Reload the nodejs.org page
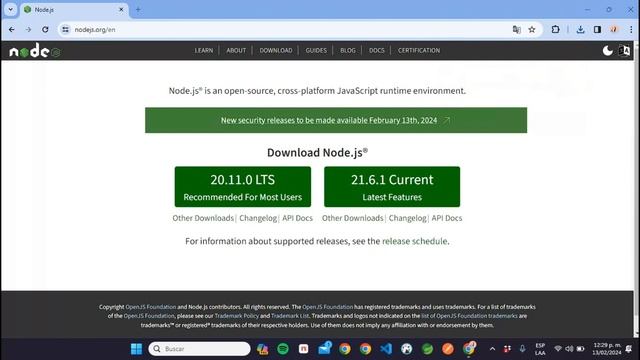The width and height of the screenshot is (640, 360). 45,29
